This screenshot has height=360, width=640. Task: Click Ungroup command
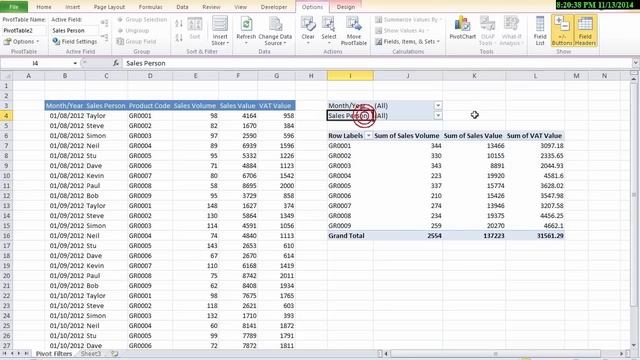coord(133,30)
